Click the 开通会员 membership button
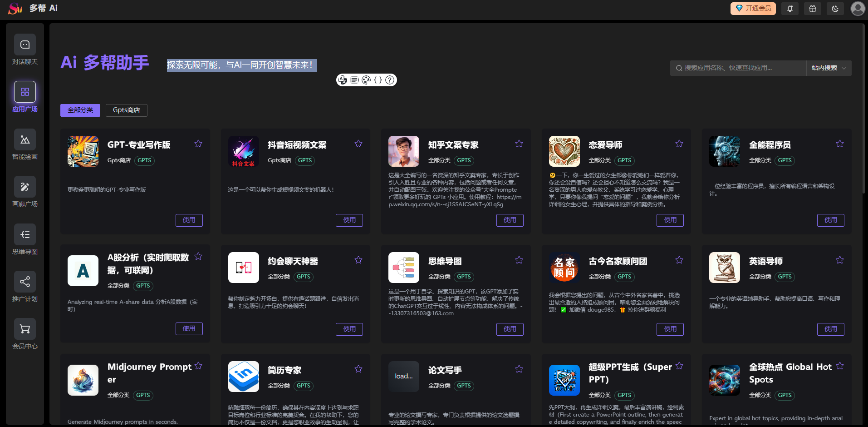The width and height of the screenshot is (868, 427). click(753, 8)
